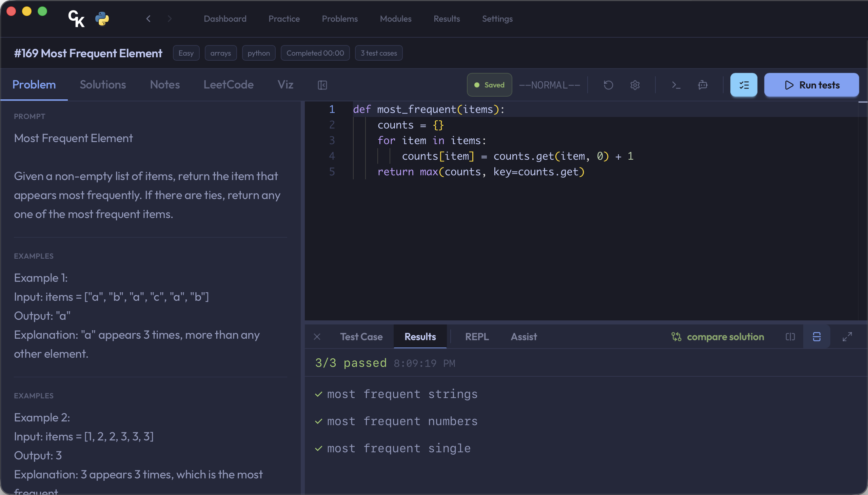
Task: Open the robot assistant icon
Action: click(x=703, y=85)
